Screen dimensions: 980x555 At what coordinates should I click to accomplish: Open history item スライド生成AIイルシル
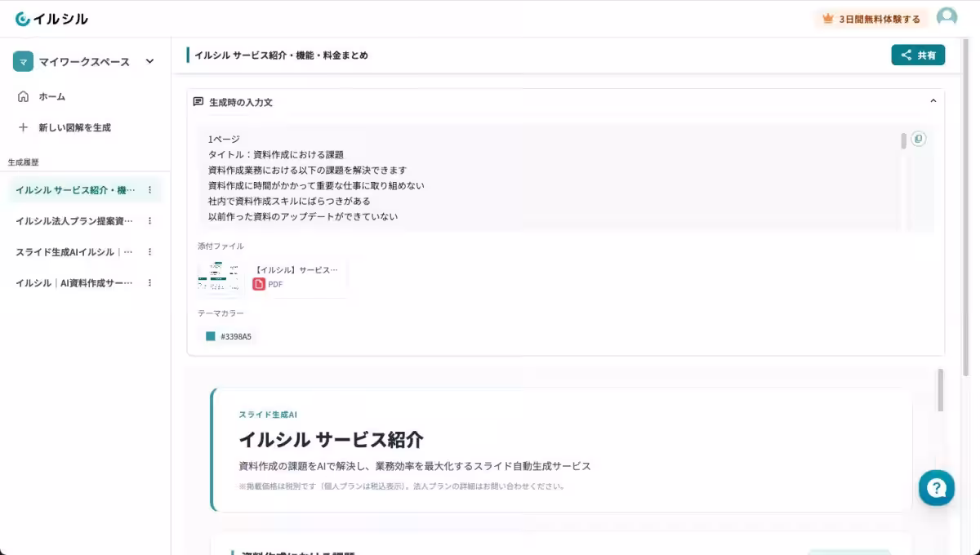pos(73,251)
